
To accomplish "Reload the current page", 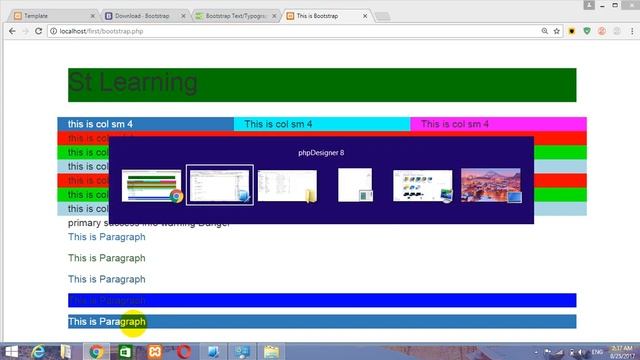I will pos(38,31).
